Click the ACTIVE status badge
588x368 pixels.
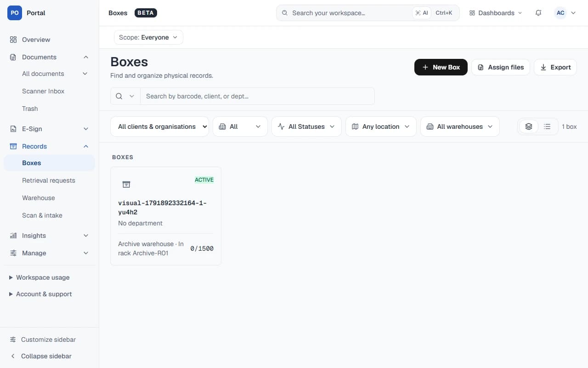pyautogui.click(x=204, y=180)
